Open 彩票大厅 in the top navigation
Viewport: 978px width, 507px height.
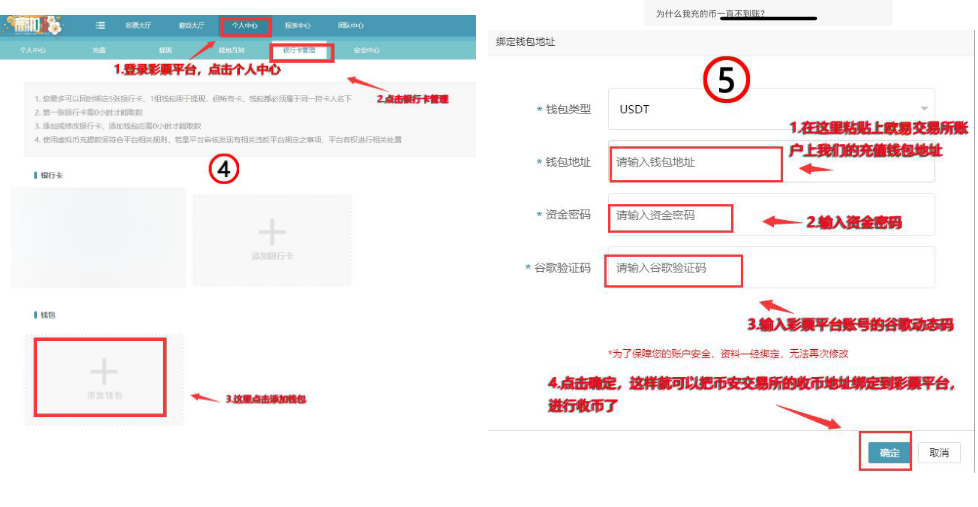point(139,25)
